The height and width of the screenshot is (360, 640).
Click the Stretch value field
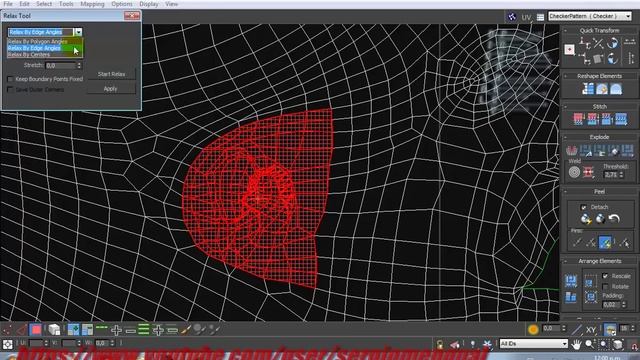click(60, 65)
